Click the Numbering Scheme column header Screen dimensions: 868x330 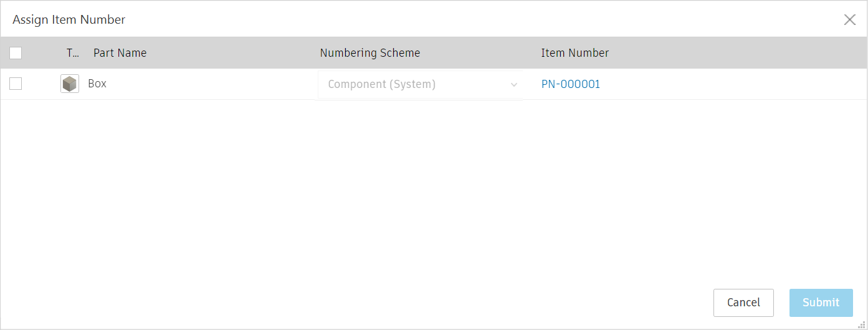pyautogui.click(x=370, y=53)
